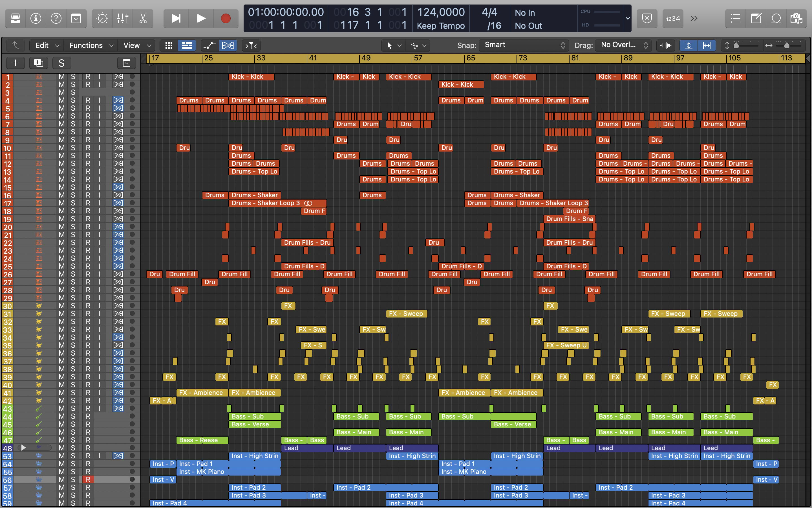The image size is (812, 508).
Task: Solo track 30
Action: [x=73, y=306]
